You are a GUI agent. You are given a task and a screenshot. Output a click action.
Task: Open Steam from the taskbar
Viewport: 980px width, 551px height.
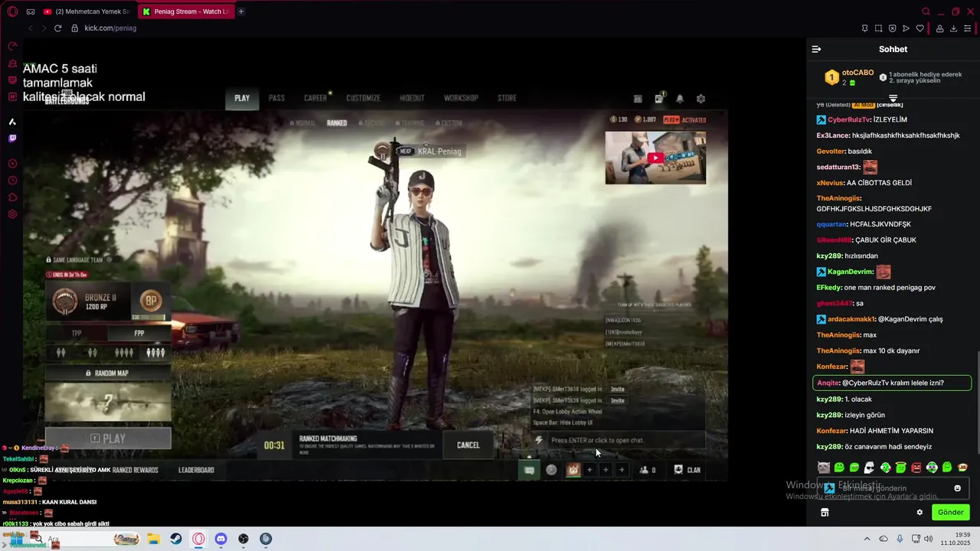(x=175, y=539)
